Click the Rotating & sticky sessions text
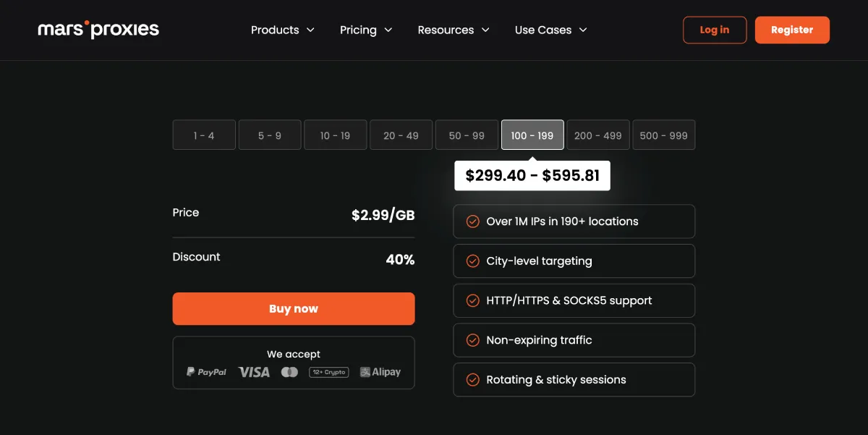Viewport: 868px width, 435px height. (x=556, y=380)
